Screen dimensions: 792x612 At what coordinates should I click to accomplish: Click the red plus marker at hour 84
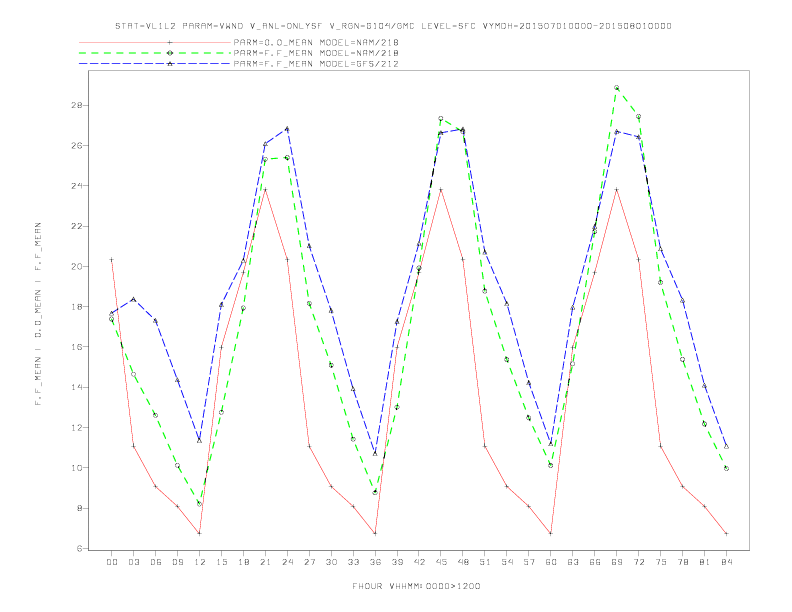point(726,533)
